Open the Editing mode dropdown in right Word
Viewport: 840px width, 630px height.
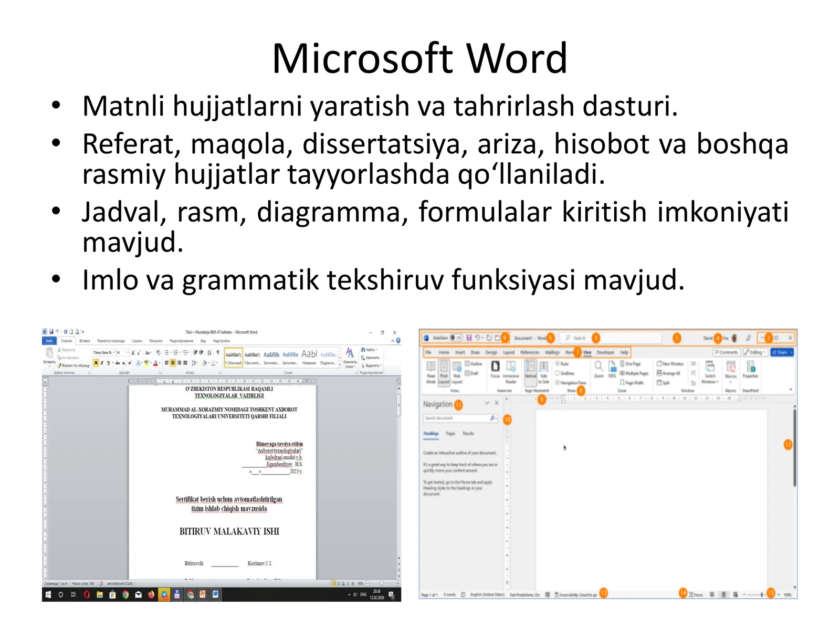point(754,352)
